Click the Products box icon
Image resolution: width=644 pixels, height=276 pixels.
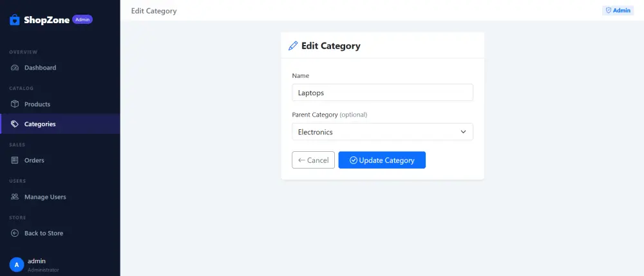pyautogui.click(x=15, y=104)
